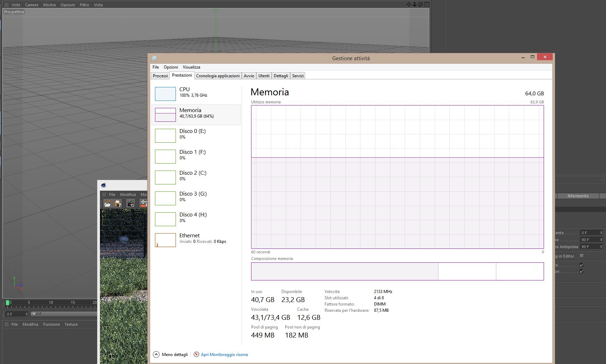
Task: Open the viewport Filtro menu
Action: 84,5
